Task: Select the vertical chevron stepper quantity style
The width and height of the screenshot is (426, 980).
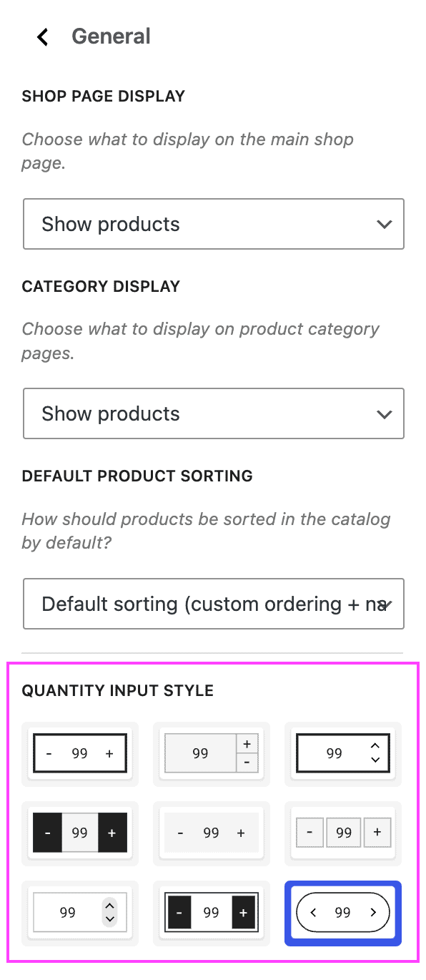Action: point(342,753)
